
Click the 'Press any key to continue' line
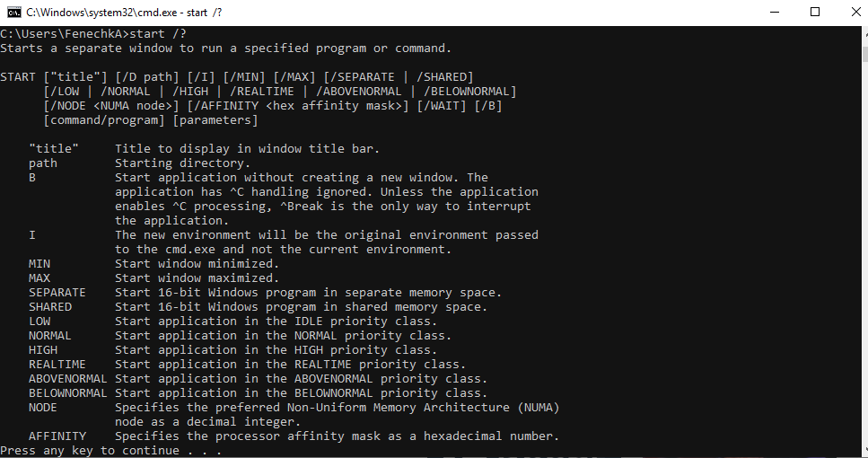(110, 450)
